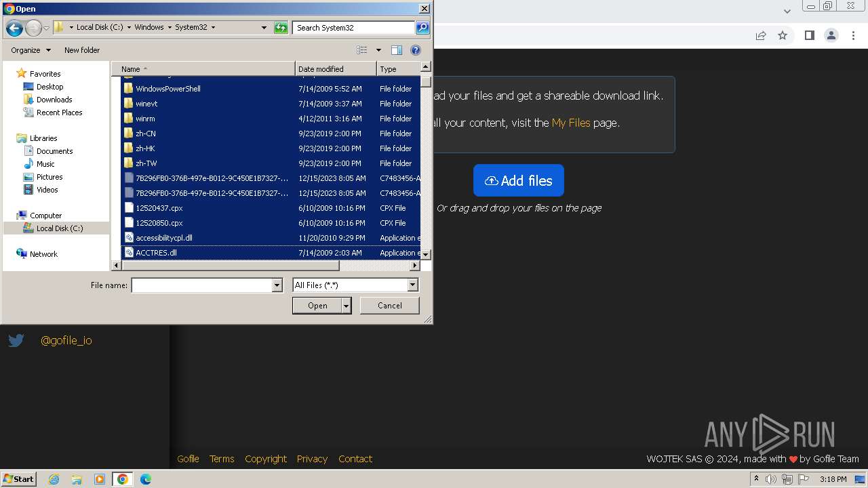Open the Contact footer link
Image resolution: width=868 pixels, height=488 pixels.
click(x=355, y=459)
